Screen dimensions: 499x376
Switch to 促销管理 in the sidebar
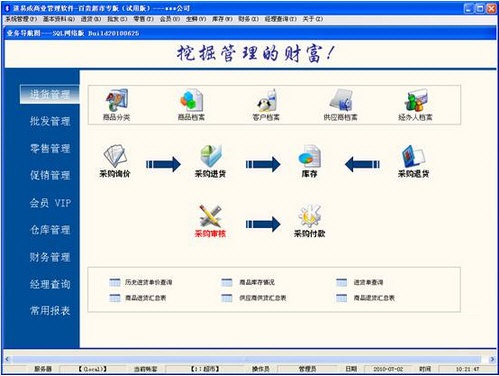pyautogui.click(x=50, y=175)
